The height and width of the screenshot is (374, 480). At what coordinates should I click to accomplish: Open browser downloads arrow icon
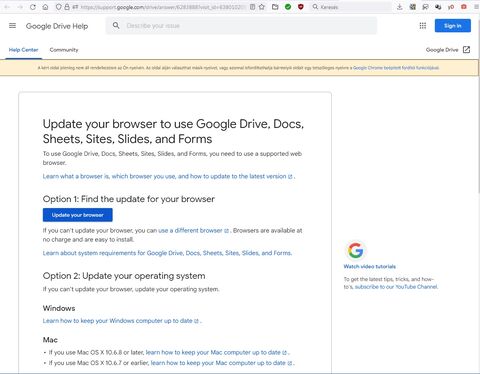[x=399, y=7]
